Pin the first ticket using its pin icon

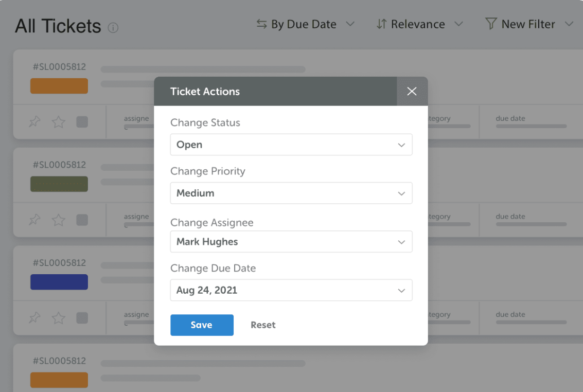click(34, 122)
